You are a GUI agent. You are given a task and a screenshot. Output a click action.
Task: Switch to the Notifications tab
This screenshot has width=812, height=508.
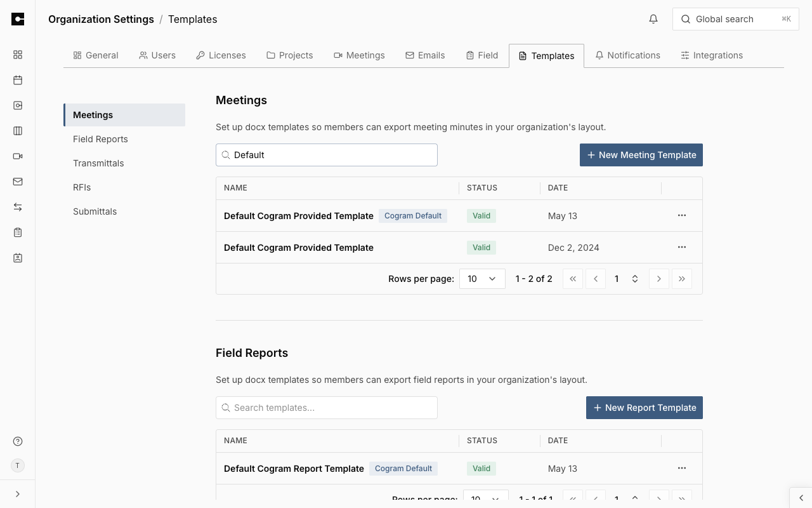(628, 55)
